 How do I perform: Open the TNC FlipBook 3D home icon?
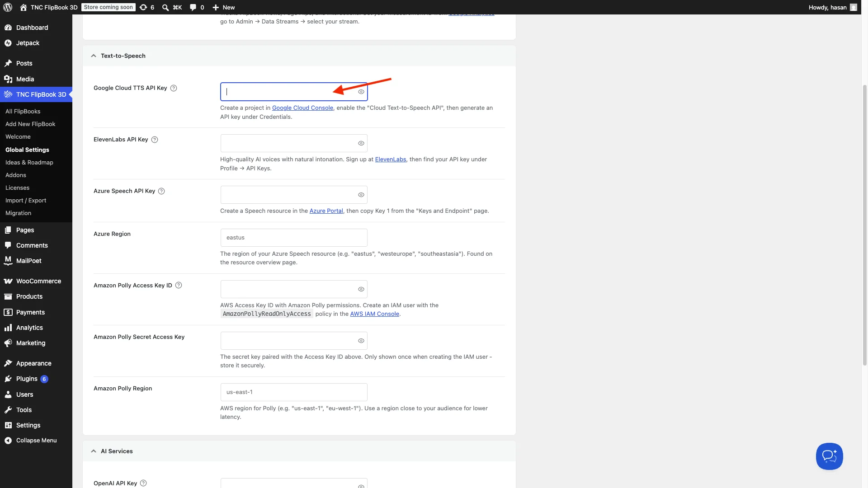click(24, 7)
